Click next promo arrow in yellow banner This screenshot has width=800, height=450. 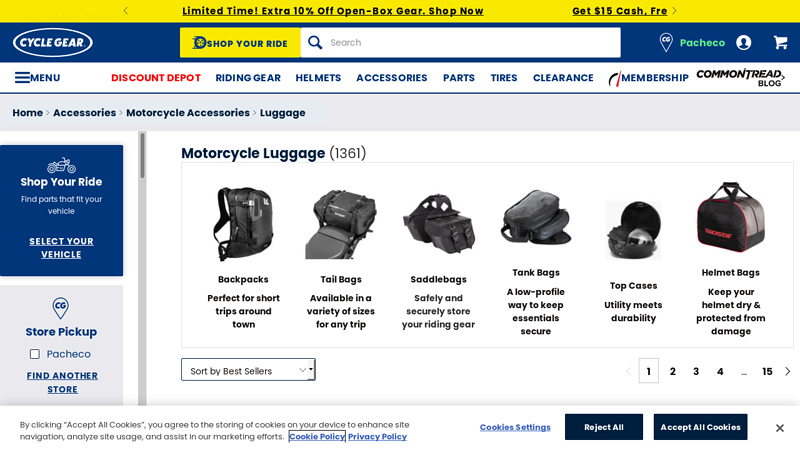[x=674, y=11]
